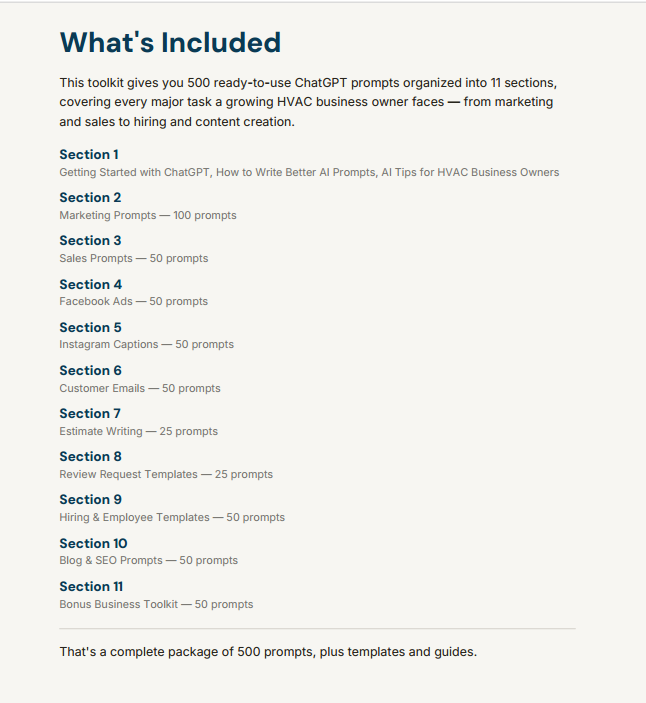Select the Section 1 heading
This screenshot has width=646, height=703.
tap(89, 154)
